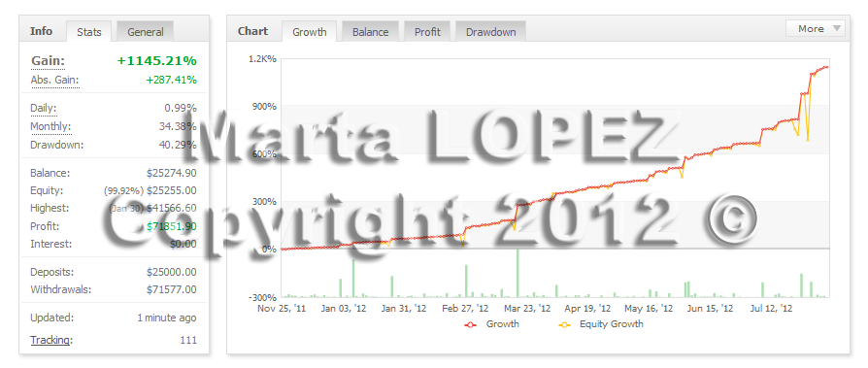Click the Daily stat label
This screenshot has width=868, height=368.
(43, 109)
